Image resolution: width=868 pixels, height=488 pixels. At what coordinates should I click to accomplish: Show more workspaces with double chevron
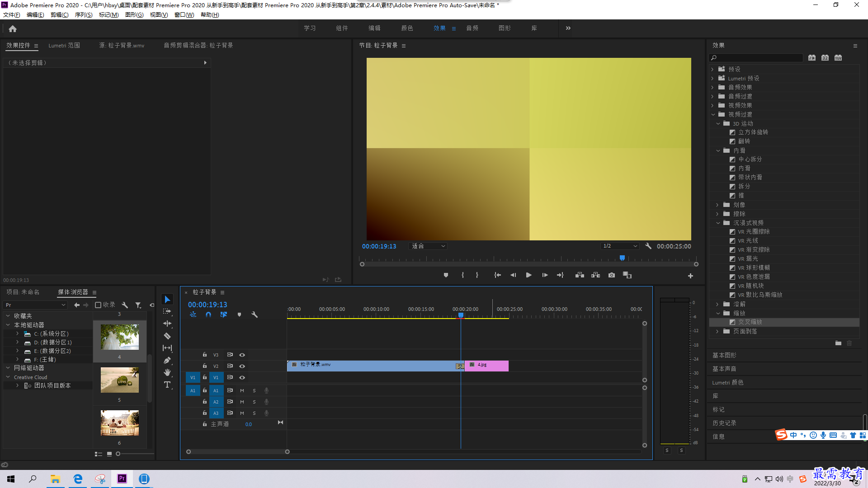coord(568,28)
